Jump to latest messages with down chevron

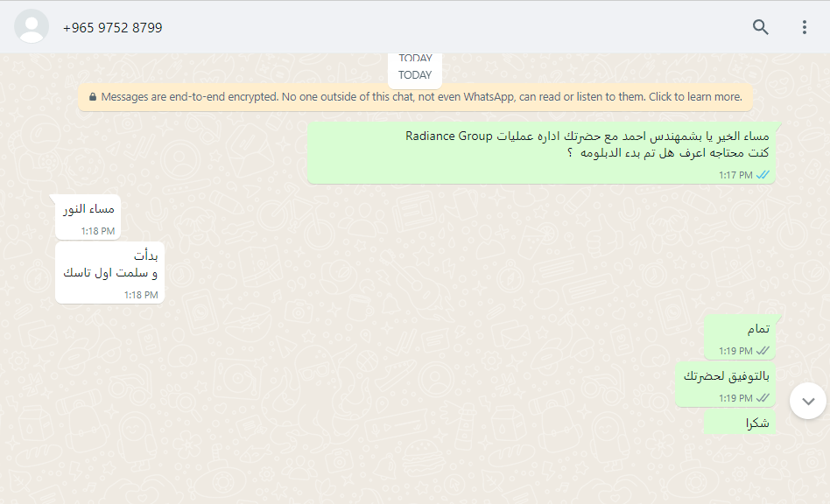[808, 401]
